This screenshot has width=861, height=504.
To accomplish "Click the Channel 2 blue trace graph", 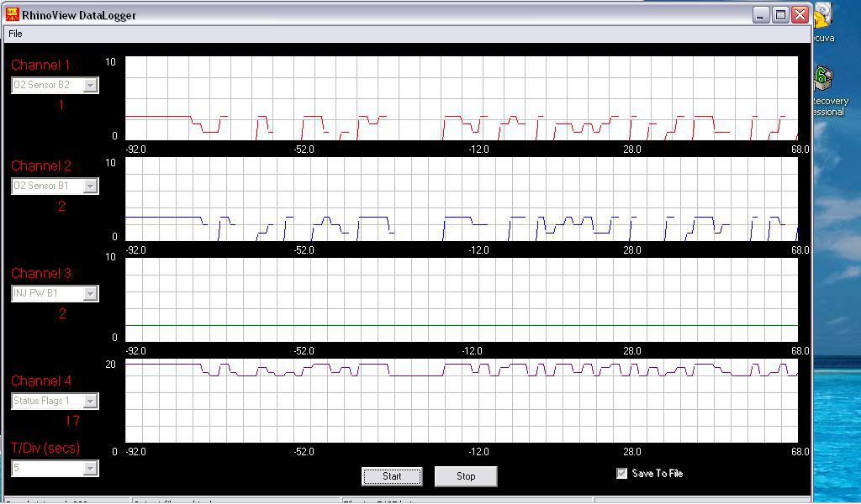I will pyautogui.click(x=462, y=199).
